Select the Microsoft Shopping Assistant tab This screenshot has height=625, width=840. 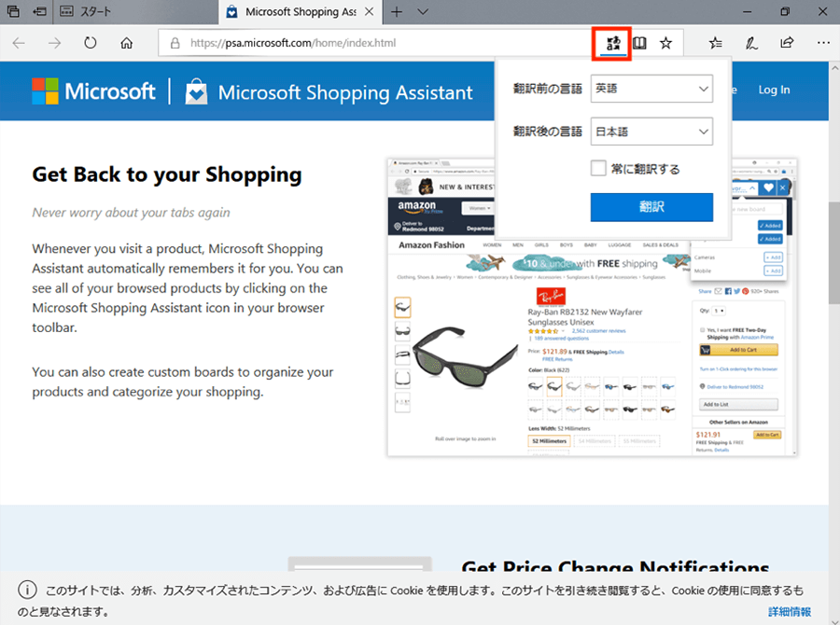click(x=300, y=12)
